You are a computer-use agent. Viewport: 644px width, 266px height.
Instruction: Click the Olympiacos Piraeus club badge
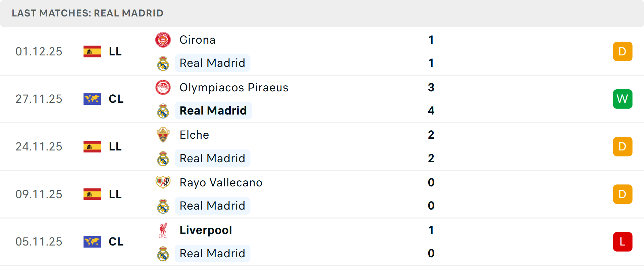click(163, 88)
